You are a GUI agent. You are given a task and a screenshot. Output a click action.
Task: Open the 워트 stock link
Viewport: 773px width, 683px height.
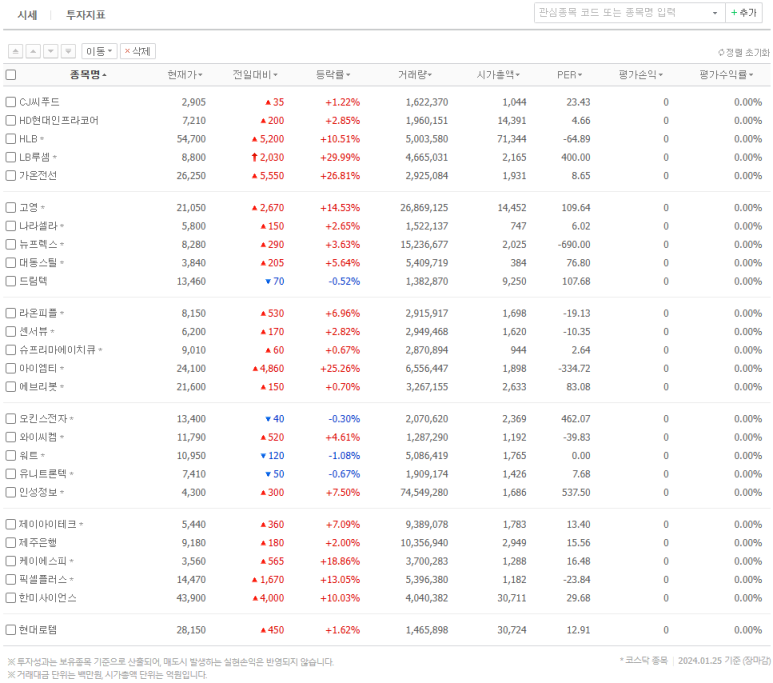pos(29,456)
